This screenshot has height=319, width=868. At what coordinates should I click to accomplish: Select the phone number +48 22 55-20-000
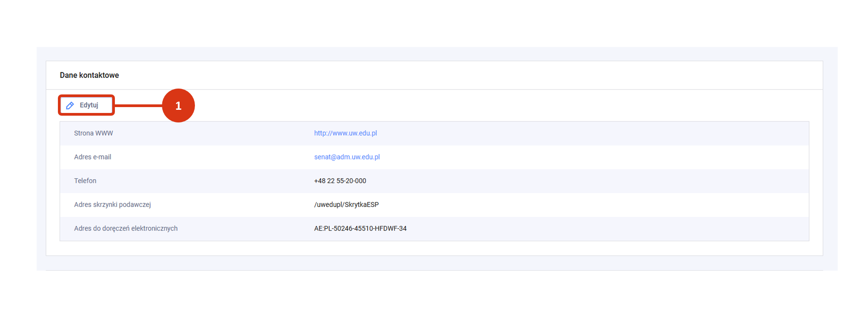point(340,181)
